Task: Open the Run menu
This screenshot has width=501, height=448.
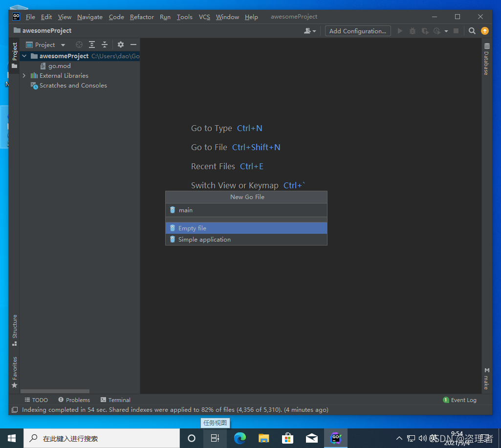Action: click(x=165, y=17)
